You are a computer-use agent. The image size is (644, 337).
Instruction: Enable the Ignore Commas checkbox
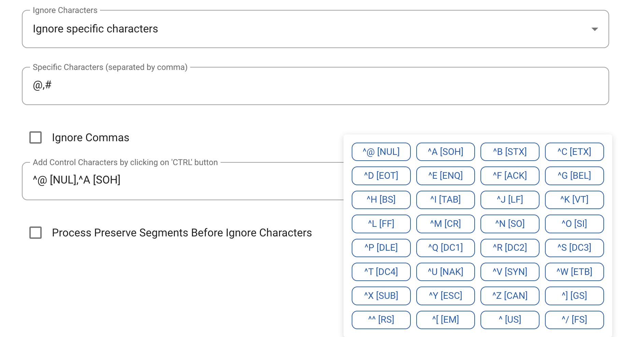(x=36, y=137)
